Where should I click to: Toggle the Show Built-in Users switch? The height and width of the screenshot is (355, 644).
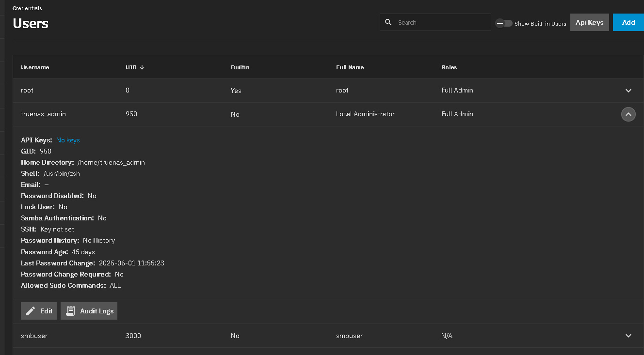pos(504,23)
